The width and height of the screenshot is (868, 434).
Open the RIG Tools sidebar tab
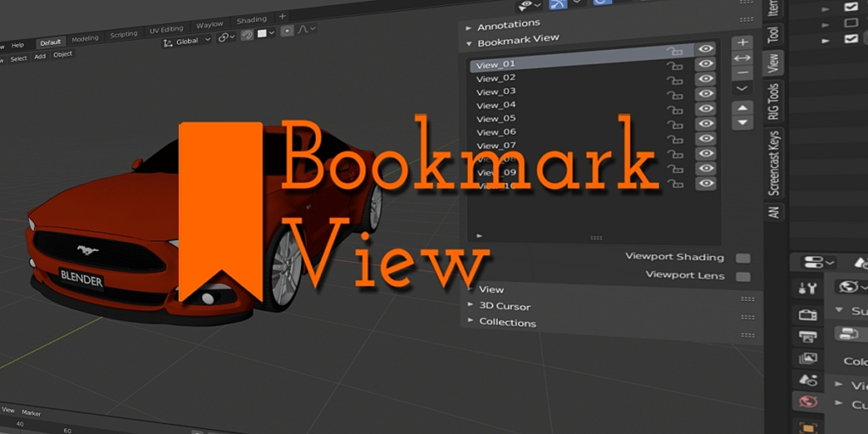(x=773, y=101)
